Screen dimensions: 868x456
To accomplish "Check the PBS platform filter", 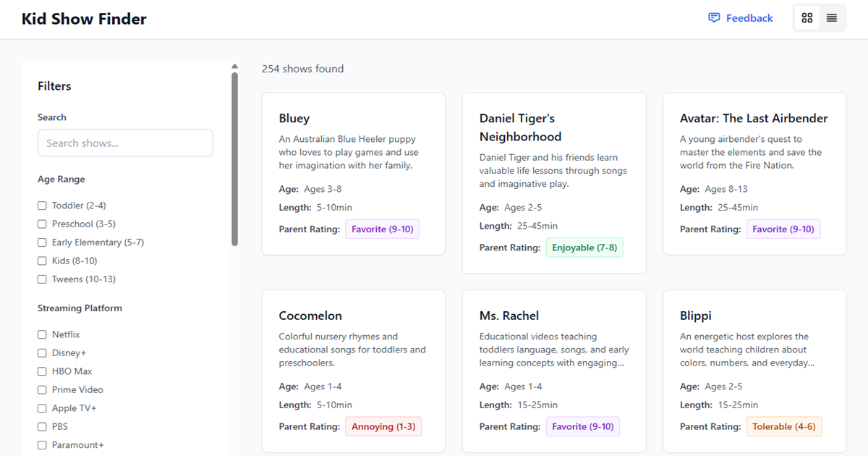I will point(42,427).
